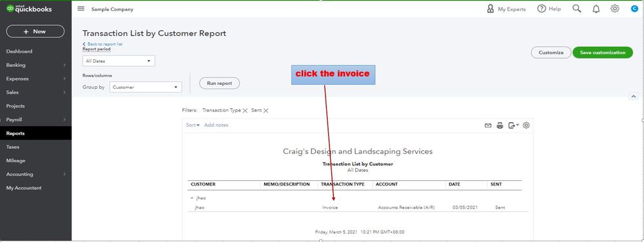Open the Invoice transaction row link

point(330,207)
